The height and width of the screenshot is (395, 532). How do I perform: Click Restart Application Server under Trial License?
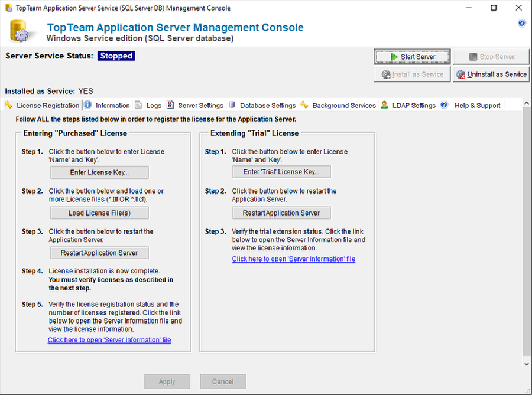pyautogui.click(x=281, y=213)
